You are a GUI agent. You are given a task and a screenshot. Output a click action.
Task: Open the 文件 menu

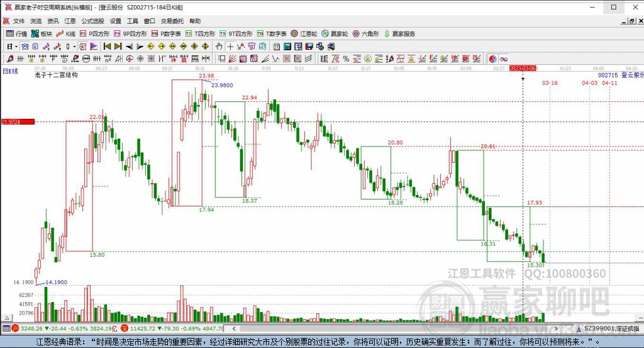[x=19, y=21]
